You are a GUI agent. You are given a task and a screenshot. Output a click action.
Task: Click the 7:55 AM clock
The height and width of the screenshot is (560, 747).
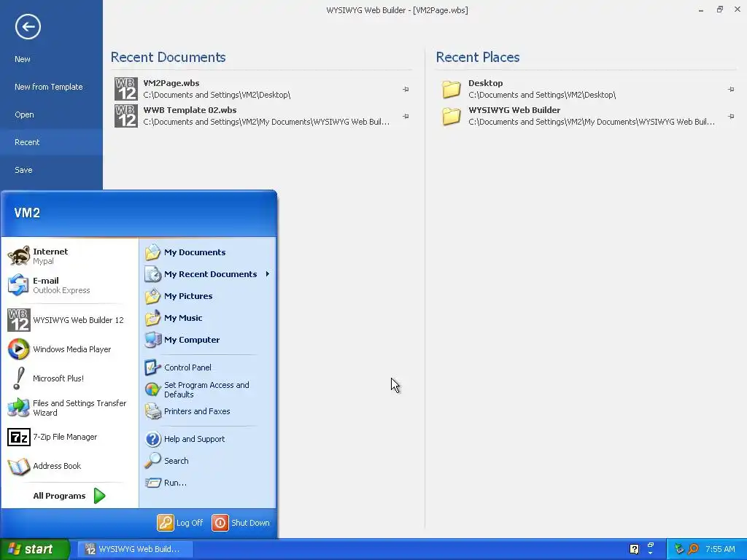(x=720, y=549)
